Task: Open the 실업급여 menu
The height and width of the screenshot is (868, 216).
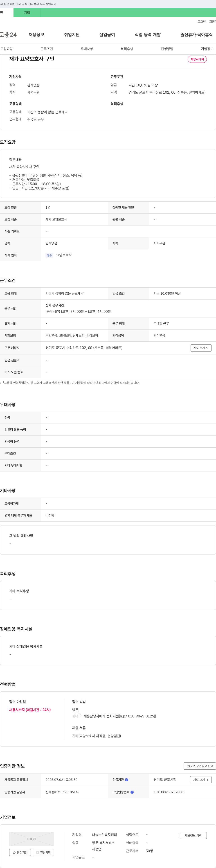Action: [x=107, y=35]
